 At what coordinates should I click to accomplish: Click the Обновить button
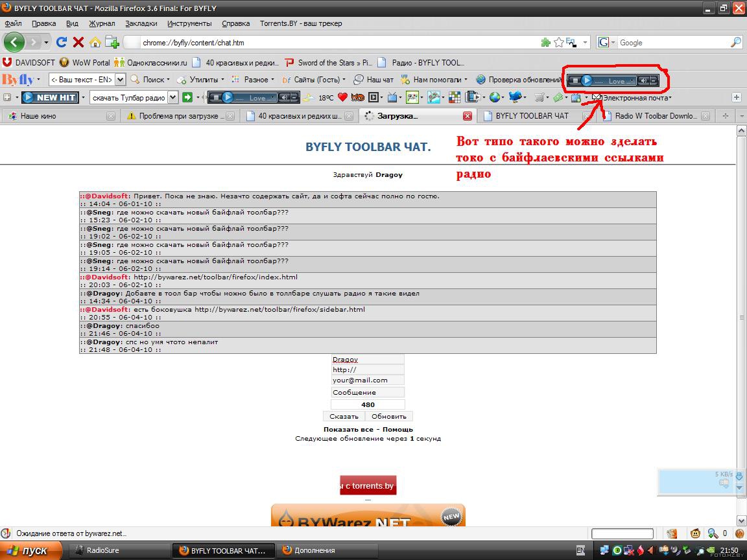[389, 416]
